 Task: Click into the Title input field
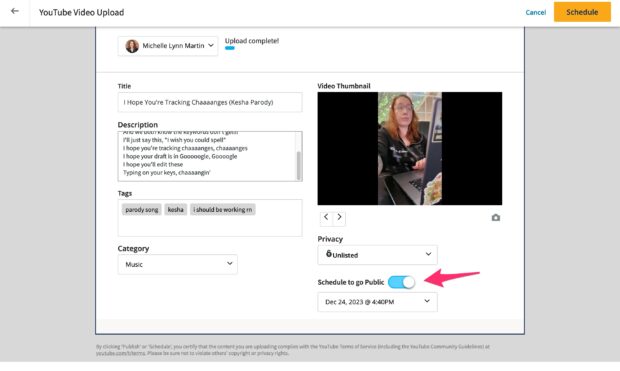pyautogui.click(x=210, y=102)
